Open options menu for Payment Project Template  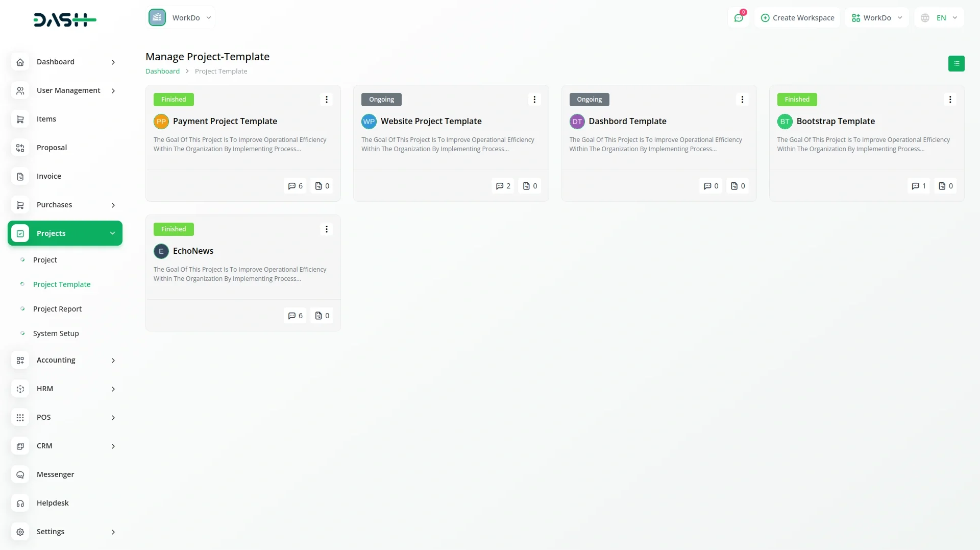click(327, 100)
